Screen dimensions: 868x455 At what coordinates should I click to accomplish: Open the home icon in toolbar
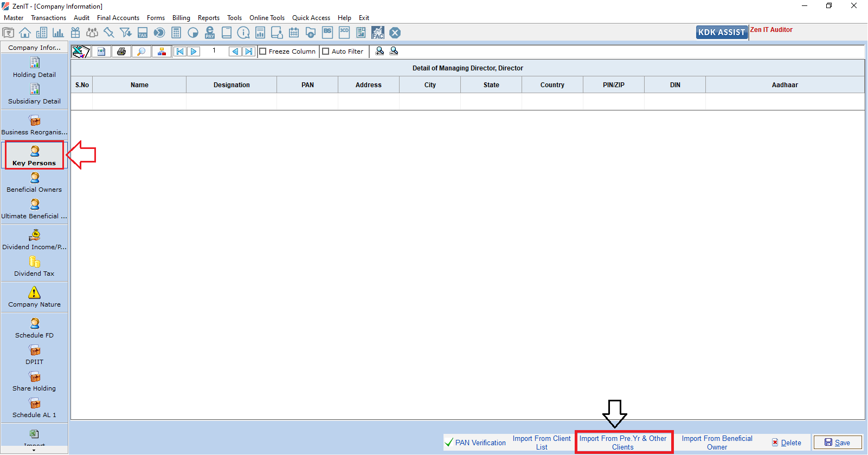(25, 32)
